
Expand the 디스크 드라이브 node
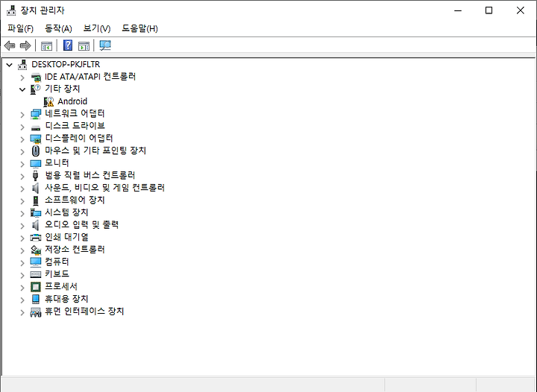(22, 127)
